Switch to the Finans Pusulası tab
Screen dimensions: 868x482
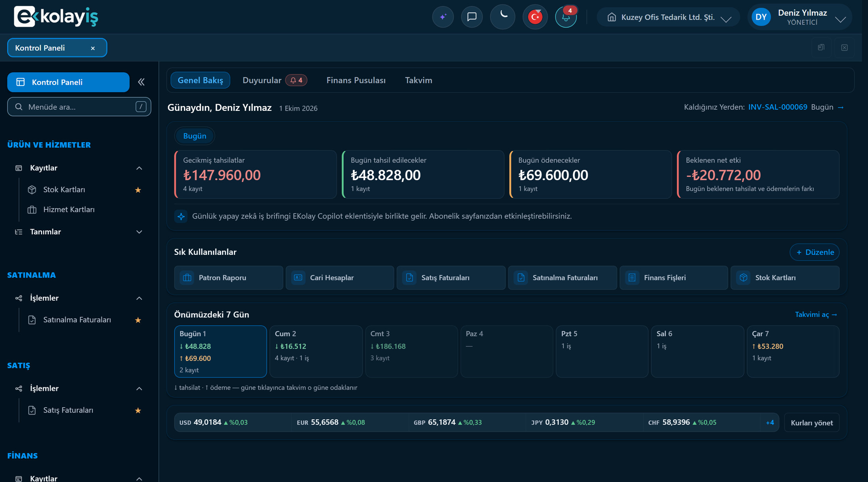pos(356,80)
